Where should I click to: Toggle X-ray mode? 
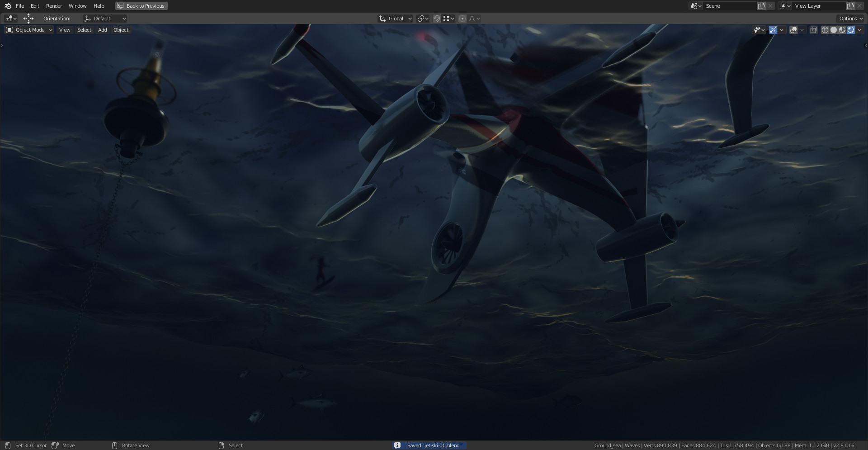[x=813, y=30]
